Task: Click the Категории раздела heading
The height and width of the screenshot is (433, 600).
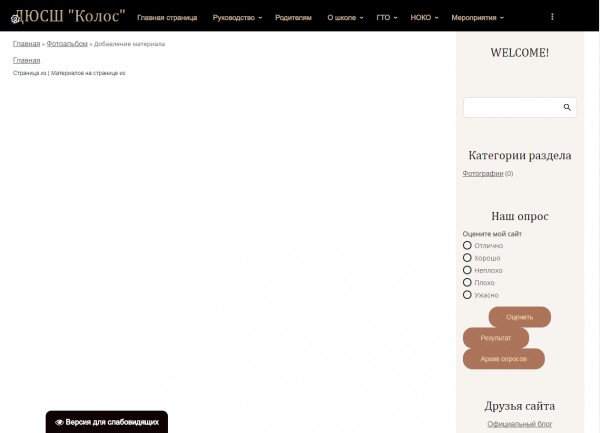Action: click(x=520, y=155)
